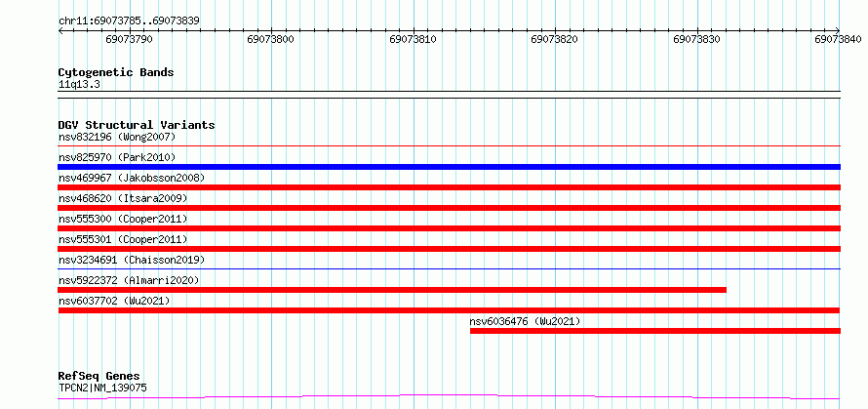Open variant nsv3234691 (Chaisson2019) label
868x409 pixels.
tap(132, 260)
